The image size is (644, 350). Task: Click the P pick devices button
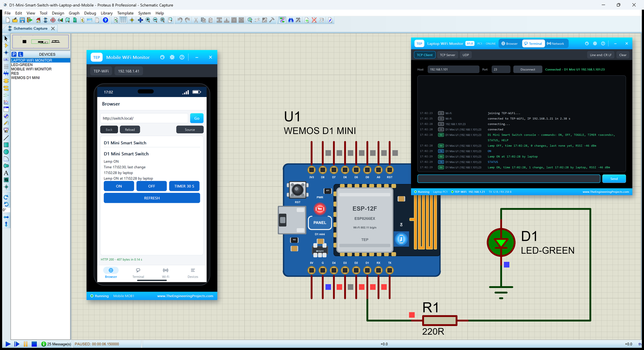14,54
